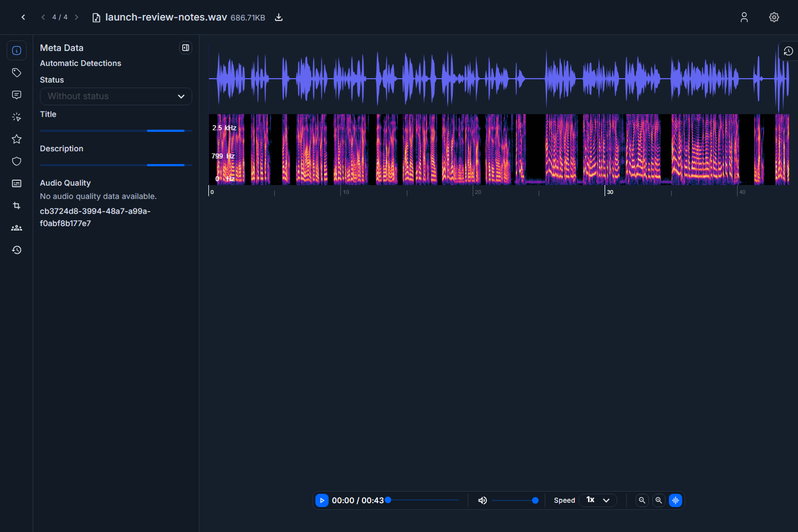Click the 00:00 / 00:43 time display
The height and width of the screenshot is (532, 798).
coord(357,500)
